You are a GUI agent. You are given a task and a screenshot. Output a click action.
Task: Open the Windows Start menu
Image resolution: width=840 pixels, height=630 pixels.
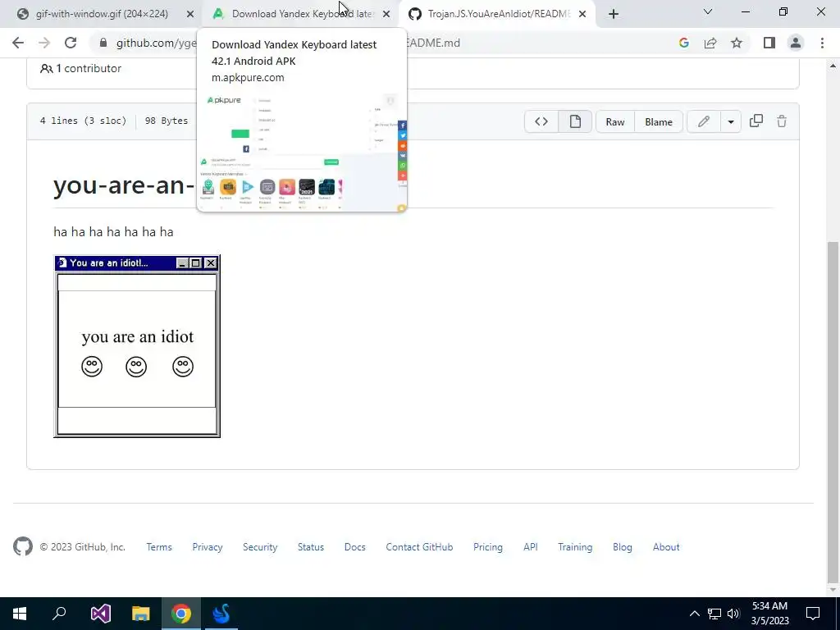[20, 614]
